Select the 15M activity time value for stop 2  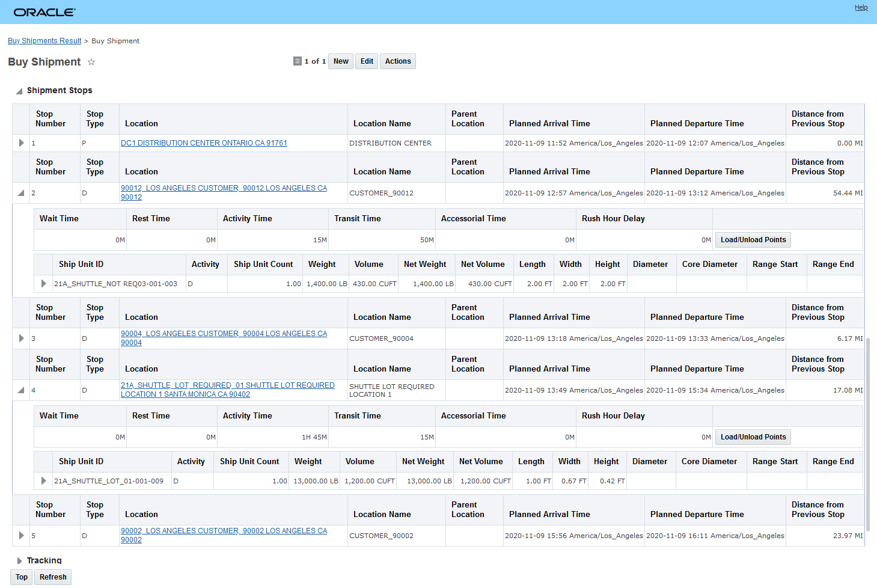click(320, 240)
